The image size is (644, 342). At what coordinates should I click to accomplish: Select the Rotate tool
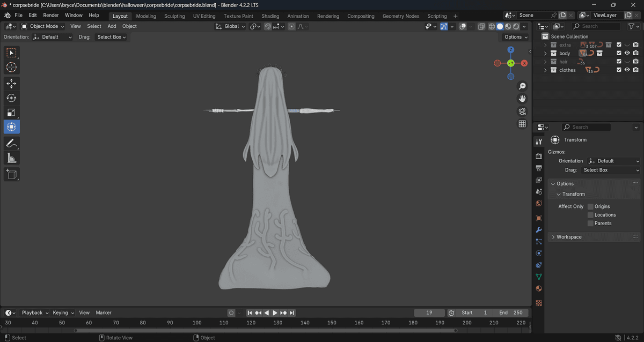tap(11, 98)
